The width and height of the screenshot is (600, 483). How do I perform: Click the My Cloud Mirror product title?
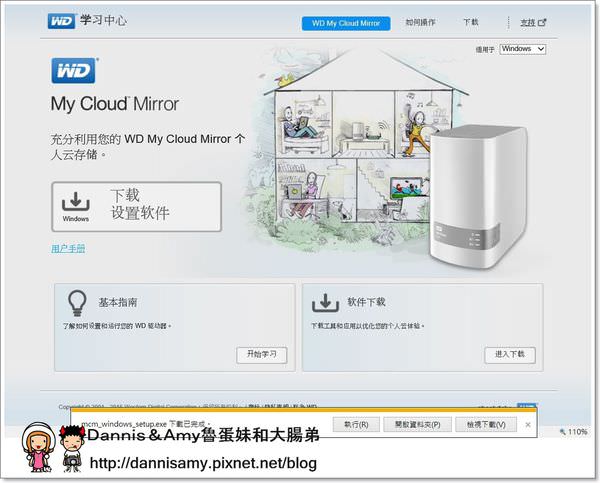[x=115, y=104]
